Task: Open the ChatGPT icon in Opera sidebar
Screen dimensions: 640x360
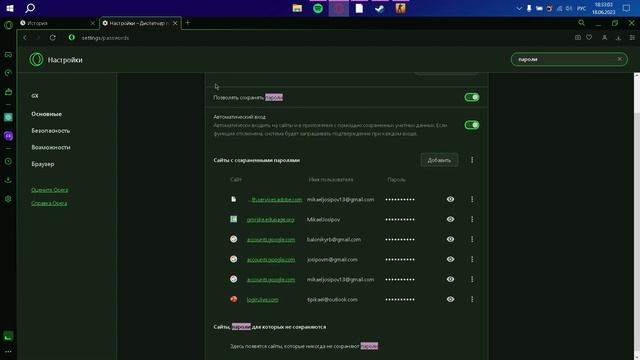Action: [x=8, y=117]
